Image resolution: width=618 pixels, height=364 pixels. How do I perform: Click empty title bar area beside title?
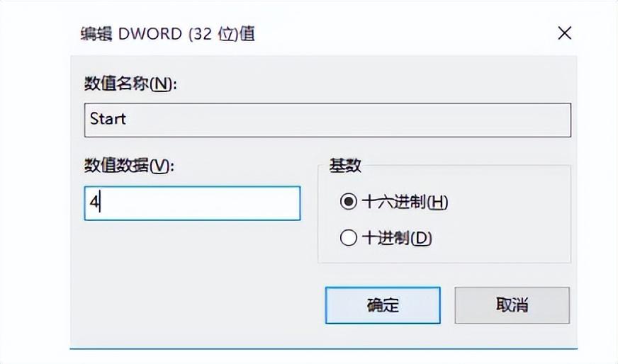click(x=402, y=34)
